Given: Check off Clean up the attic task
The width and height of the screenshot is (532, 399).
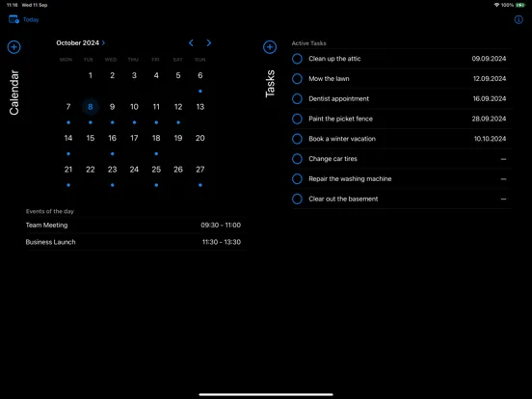Looking at the screenshot, I should [297, 59].
